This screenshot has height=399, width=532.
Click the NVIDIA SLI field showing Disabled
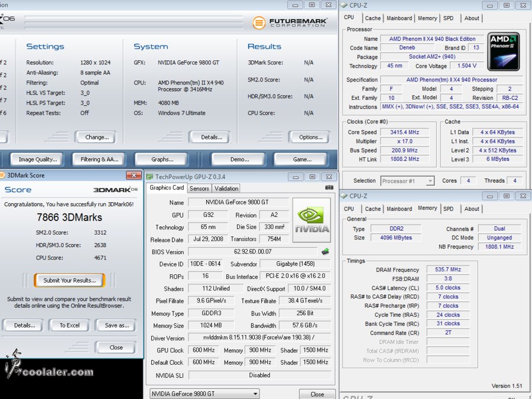pos(259,375)
